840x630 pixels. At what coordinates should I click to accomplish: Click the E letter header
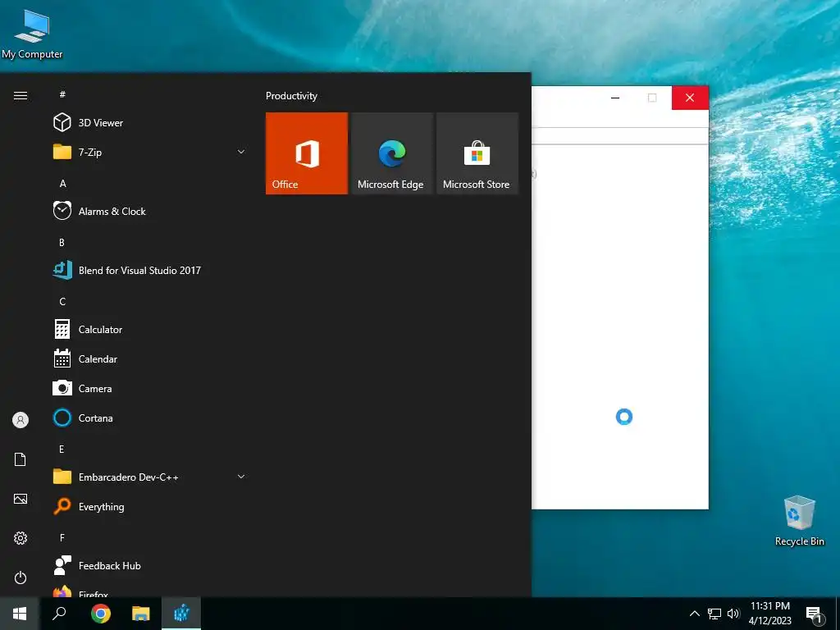(x=62, y=449)
